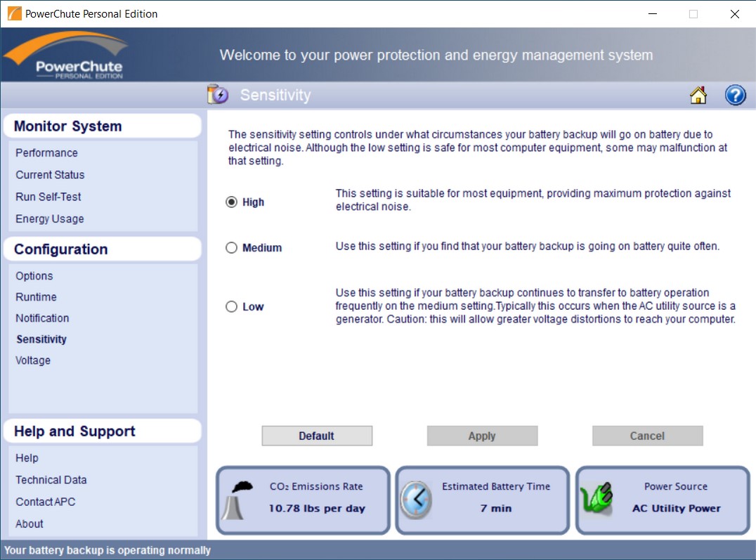Select Sensitivity in the sidebar
This screenshot has height=560, width=756.
tap(41, 339)
